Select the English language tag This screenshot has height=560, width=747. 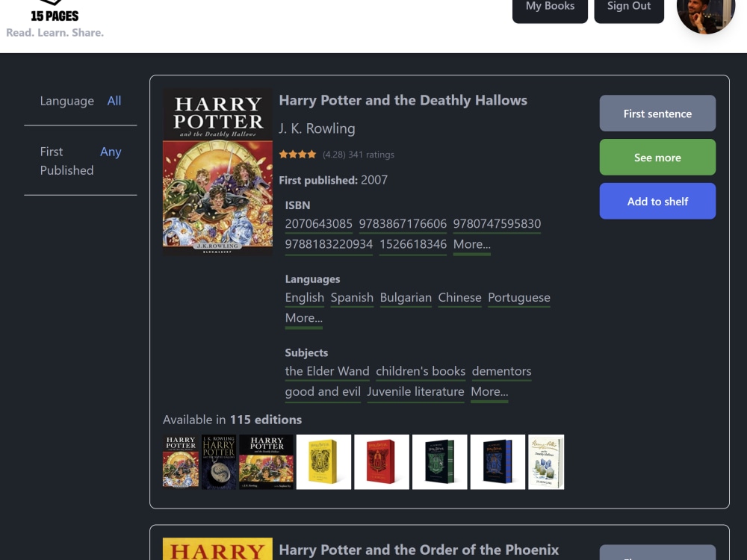(305, 298)
